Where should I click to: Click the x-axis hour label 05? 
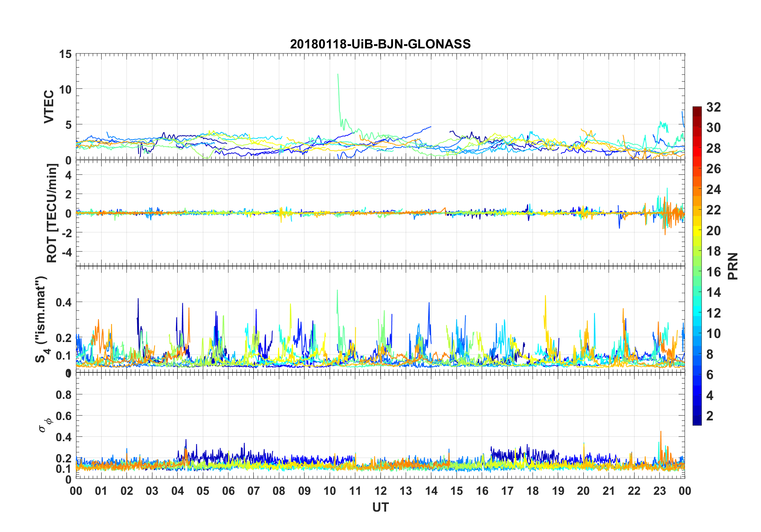coord(203,491)
